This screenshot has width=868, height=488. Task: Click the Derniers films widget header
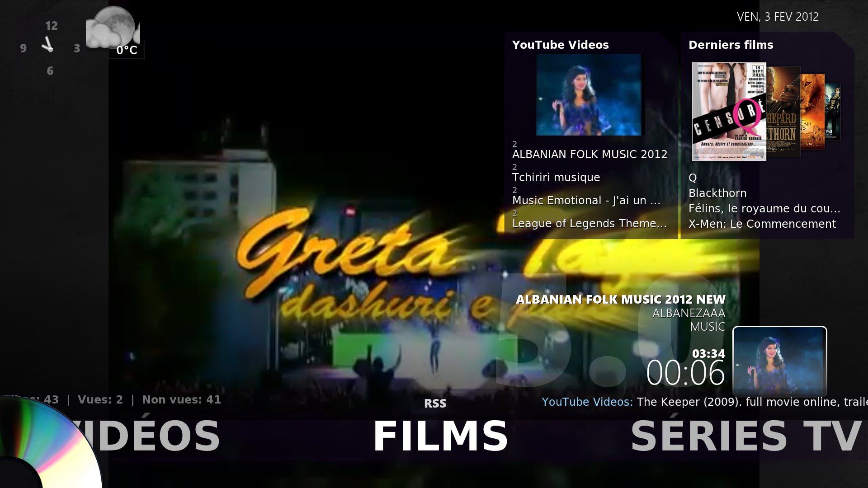click(731, 45)
